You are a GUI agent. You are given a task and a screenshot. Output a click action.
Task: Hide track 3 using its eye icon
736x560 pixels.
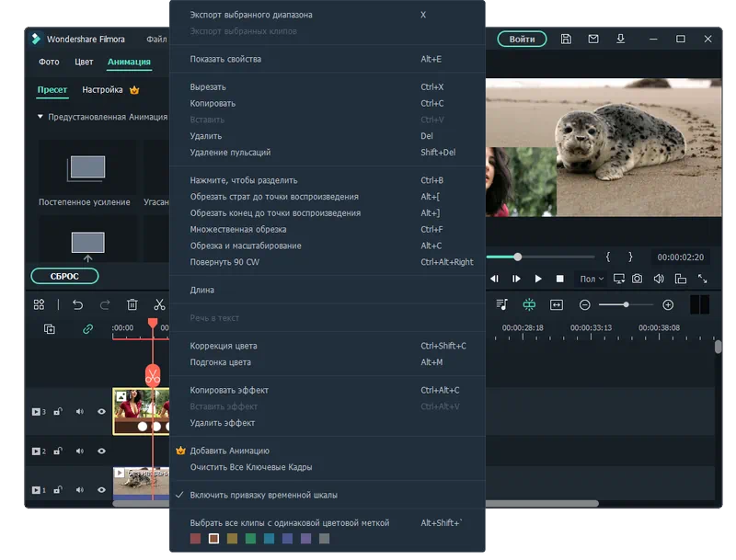pos(101,412)
